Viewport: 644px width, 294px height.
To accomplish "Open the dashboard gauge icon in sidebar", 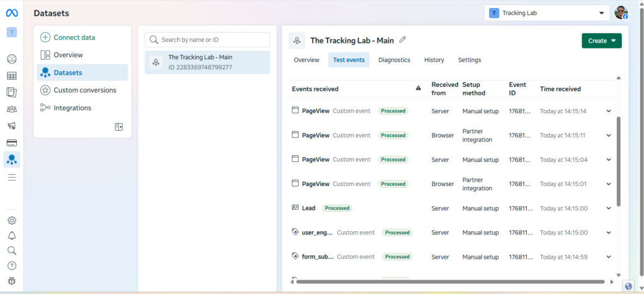I will click(11, 59).
